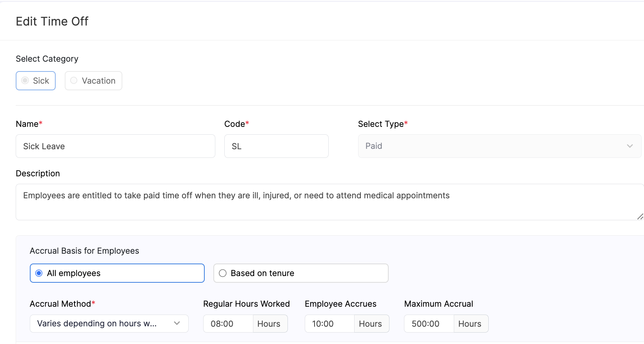Switch accrual basis to Based on tenure
The image size is (644, 344).
coord(223,273)
